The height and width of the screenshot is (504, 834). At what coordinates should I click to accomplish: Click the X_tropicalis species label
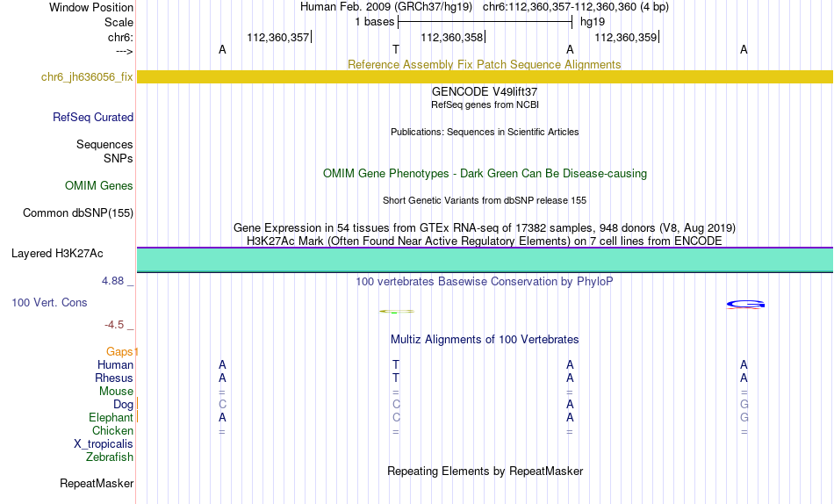(104, 444)
